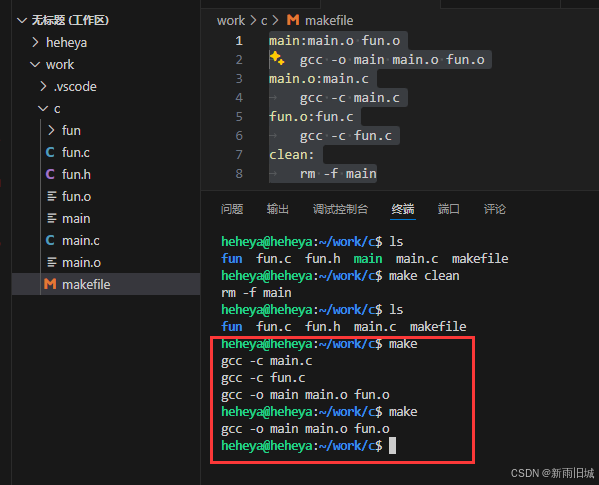Click terminal output 'rm -f main'

tap(256, 293)
